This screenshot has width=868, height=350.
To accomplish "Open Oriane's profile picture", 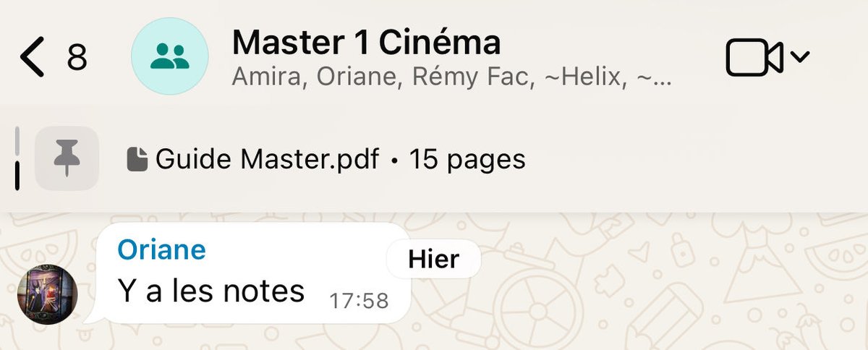I will point(47,294).
